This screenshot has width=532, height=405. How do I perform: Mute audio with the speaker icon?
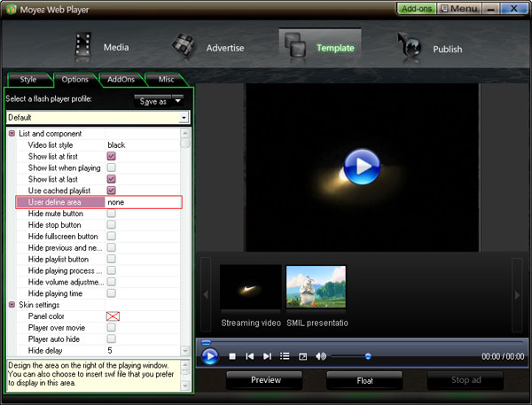pyautogui.click(x=321, y=356)
